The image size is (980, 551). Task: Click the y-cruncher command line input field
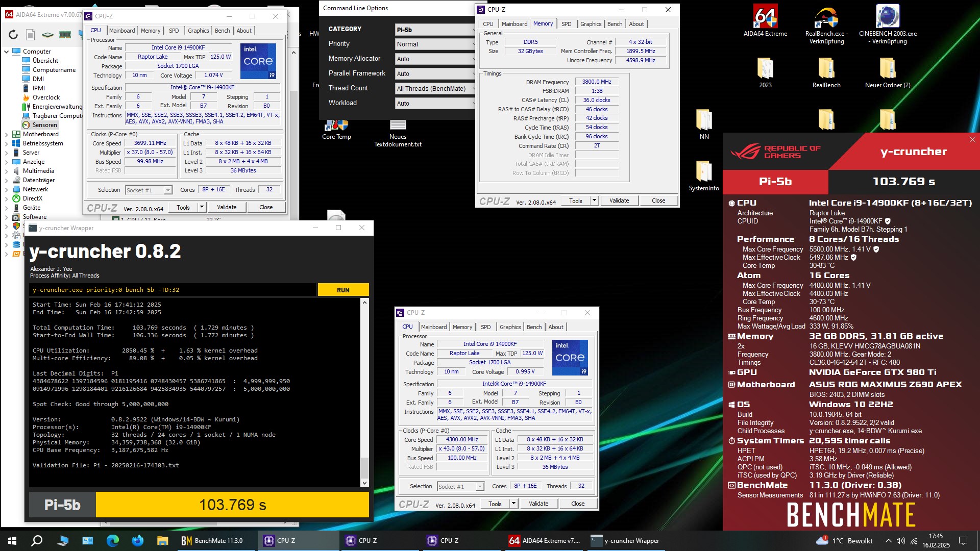173,290
